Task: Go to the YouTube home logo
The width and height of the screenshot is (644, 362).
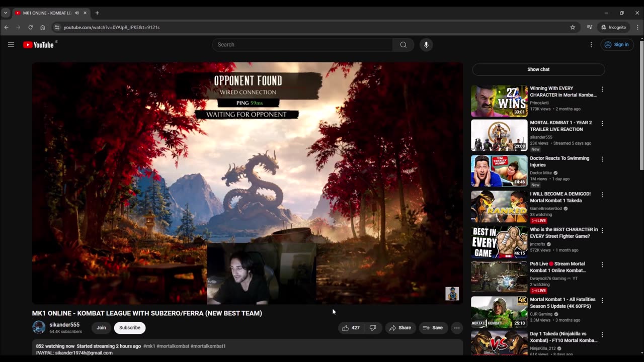Action: click(38, 45)
